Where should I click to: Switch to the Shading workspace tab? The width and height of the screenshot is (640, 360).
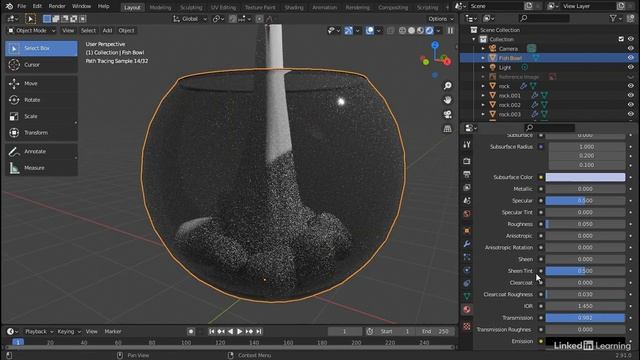294,7
